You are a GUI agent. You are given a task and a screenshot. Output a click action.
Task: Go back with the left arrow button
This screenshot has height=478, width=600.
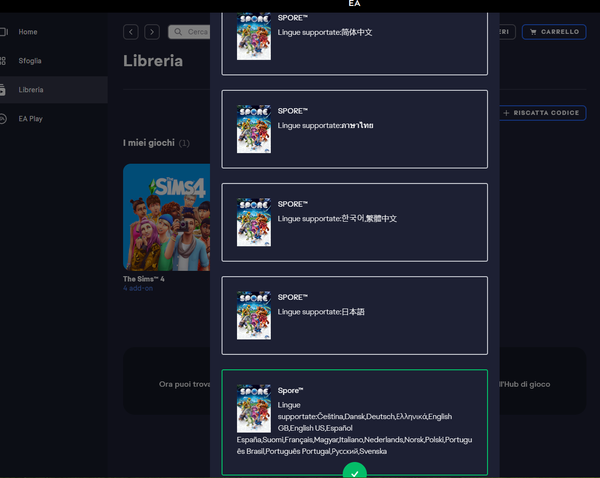pyautogui.click(x=130, y=32)
